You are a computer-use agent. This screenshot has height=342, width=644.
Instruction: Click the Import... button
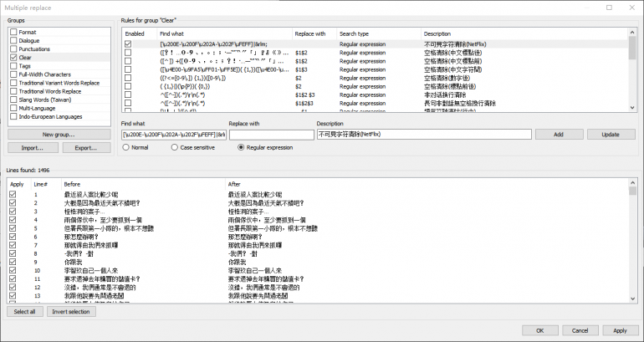coord(33,148)
